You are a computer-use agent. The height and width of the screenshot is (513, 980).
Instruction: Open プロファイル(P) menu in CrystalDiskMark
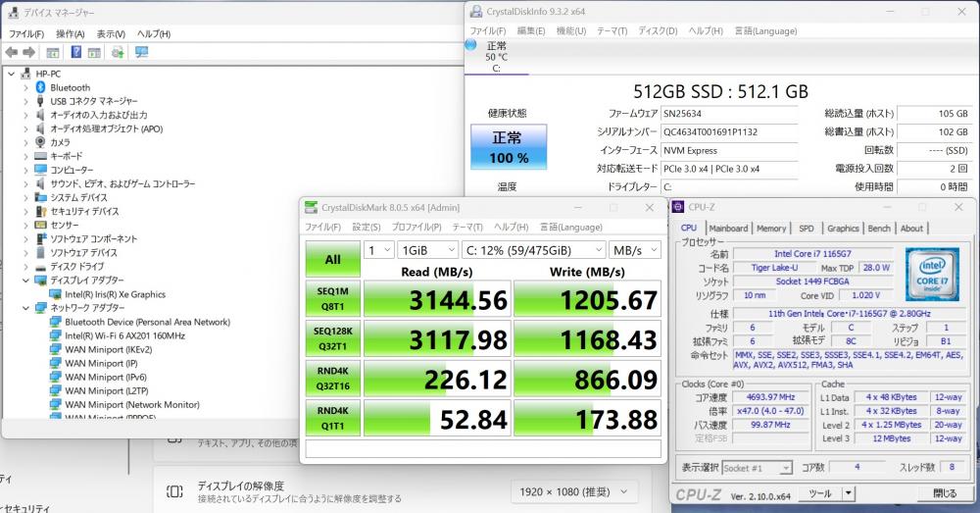(x=416, y=228)
